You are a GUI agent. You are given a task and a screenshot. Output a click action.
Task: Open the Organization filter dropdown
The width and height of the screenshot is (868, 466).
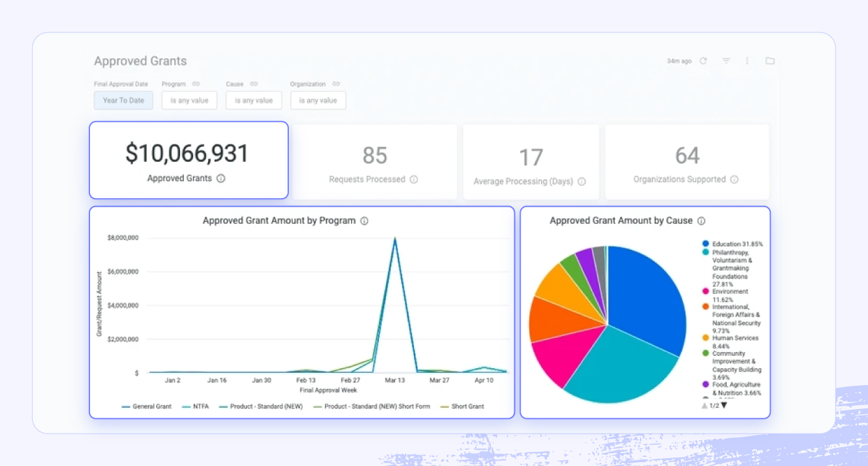pos(318,100)
